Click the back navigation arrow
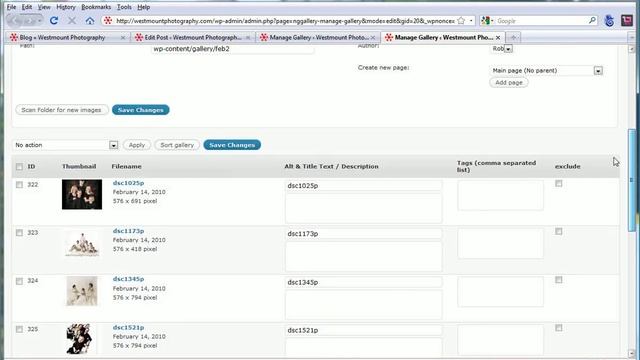This screenshot has height=360, width=640. click(15, 20)
